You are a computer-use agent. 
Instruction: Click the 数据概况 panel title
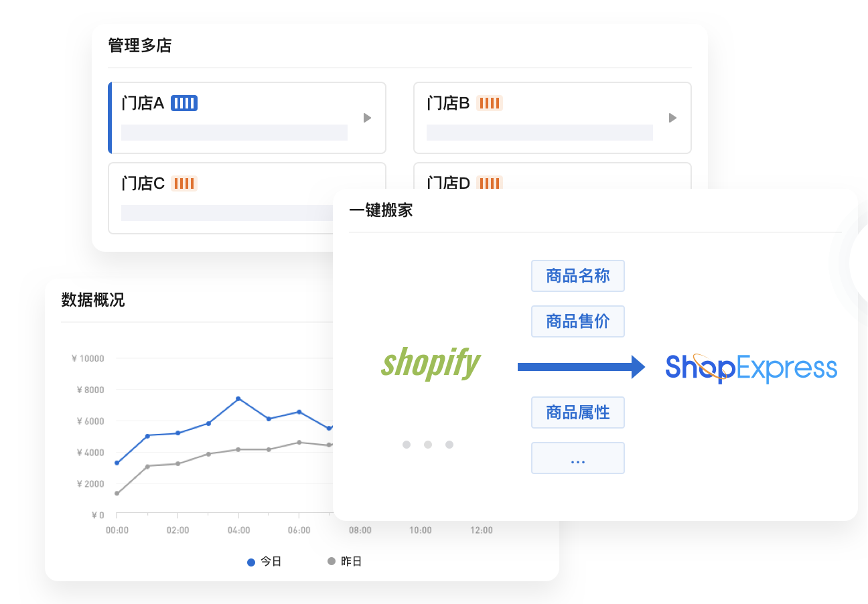pyautogui.click(x=93, y=300)
